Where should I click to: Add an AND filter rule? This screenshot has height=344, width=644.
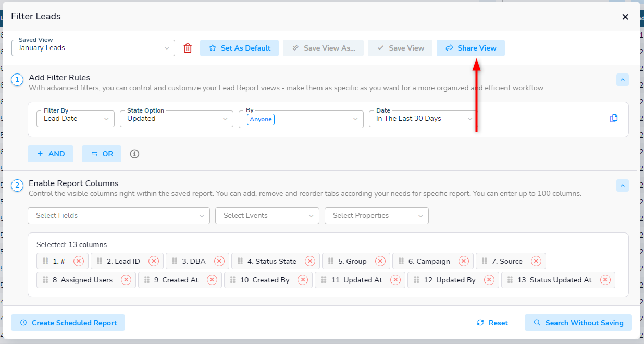coord(51,154)
